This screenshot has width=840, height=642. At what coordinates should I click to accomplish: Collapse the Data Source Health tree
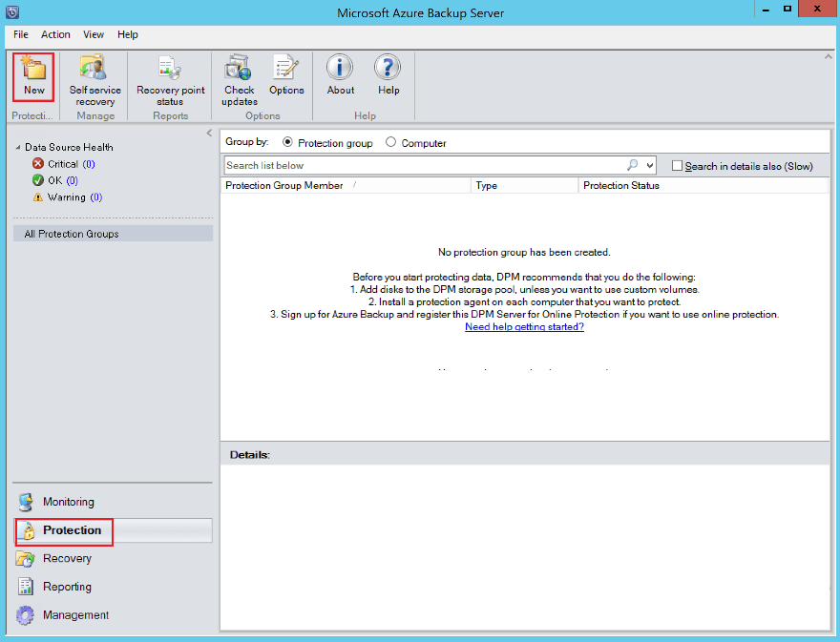(18, 147)
